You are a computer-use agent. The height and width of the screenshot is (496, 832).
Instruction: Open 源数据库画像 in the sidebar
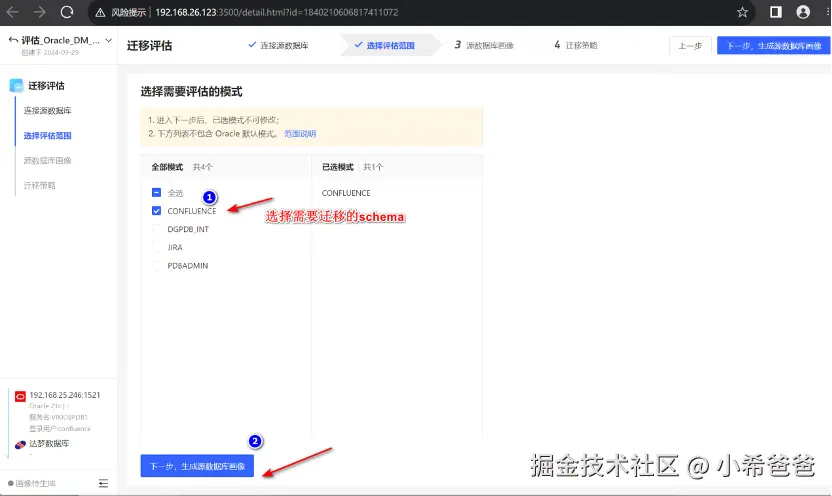47,160
